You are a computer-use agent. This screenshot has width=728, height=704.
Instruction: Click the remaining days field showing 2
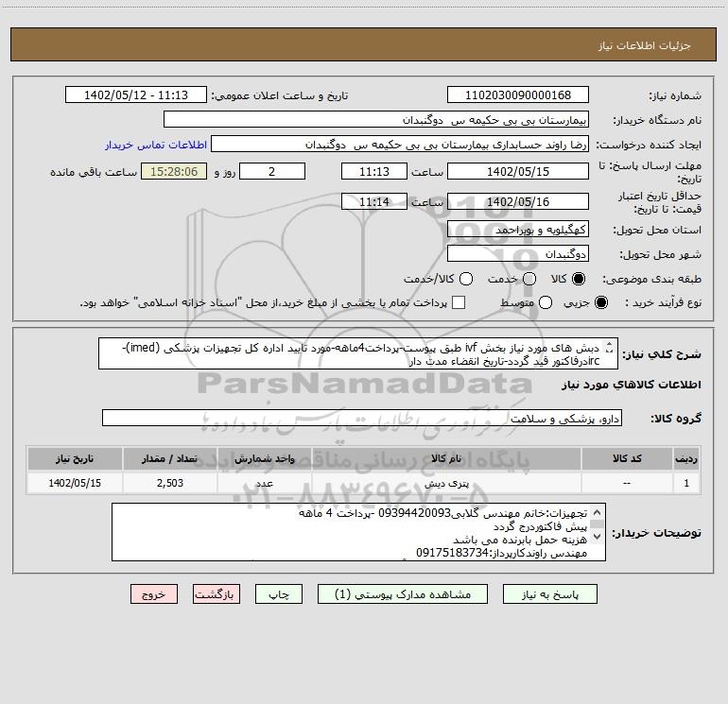pyautogui.click(x=271, y=172)
